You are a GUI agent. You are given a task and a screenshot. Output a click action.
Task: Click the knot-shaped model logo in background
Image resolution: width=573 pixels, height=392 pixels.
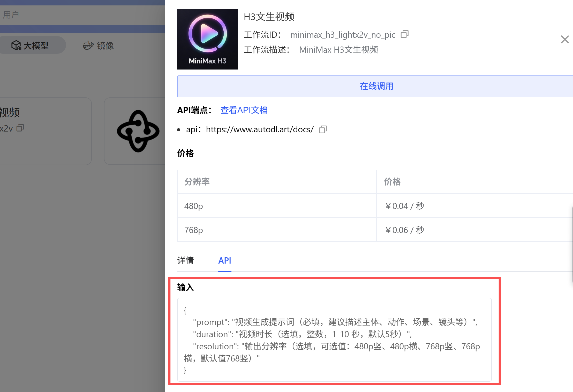coord(138,131)
